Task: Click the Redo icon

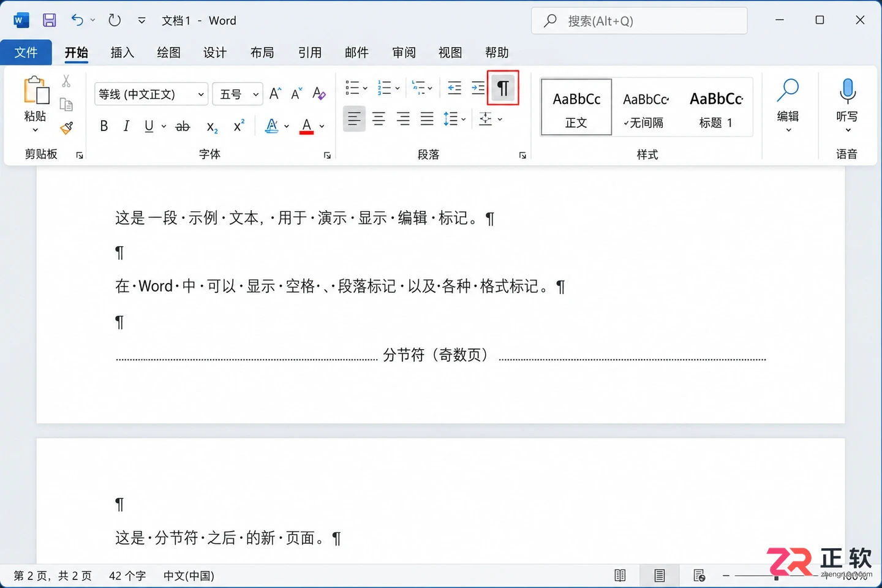Action: tap(115, 20)
